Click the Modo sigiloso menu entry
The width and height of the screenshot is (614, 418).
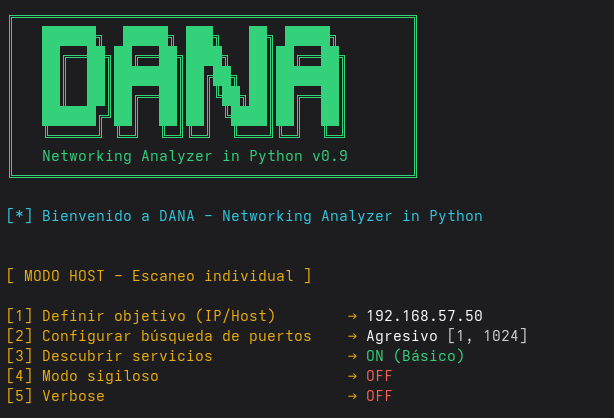pyautogui.click(x=100, y=376)
